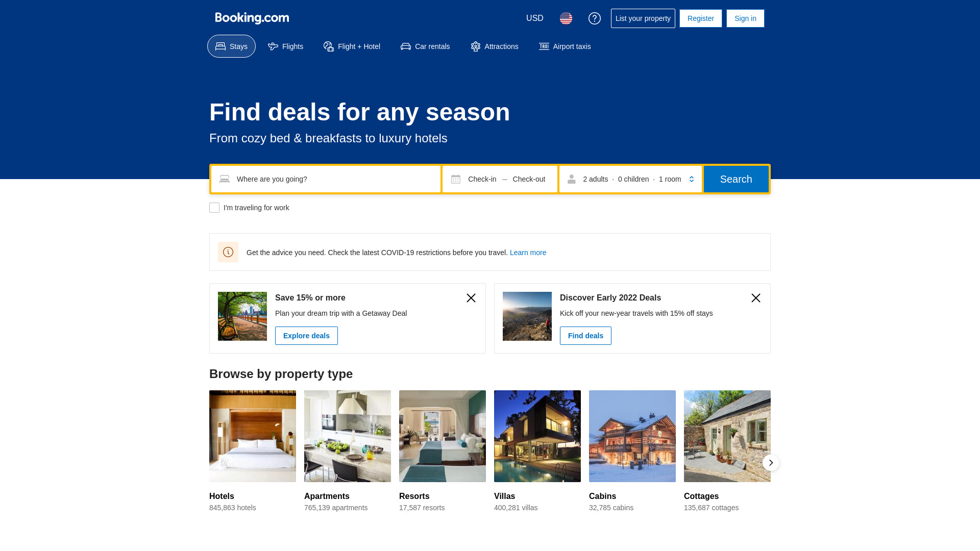Click the bed icon in destination field
Screen dimensions: 980x551
click(x=225, y=179)
